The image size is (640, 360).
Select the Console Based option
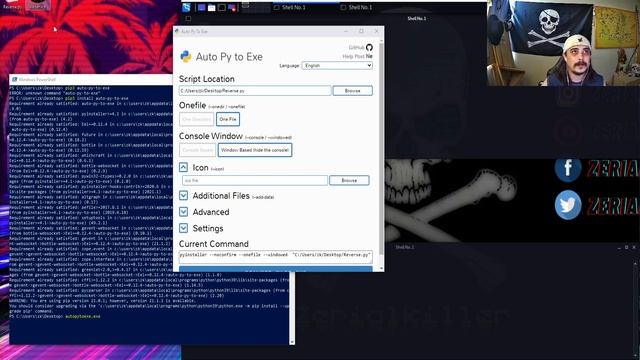click(198, 150)
